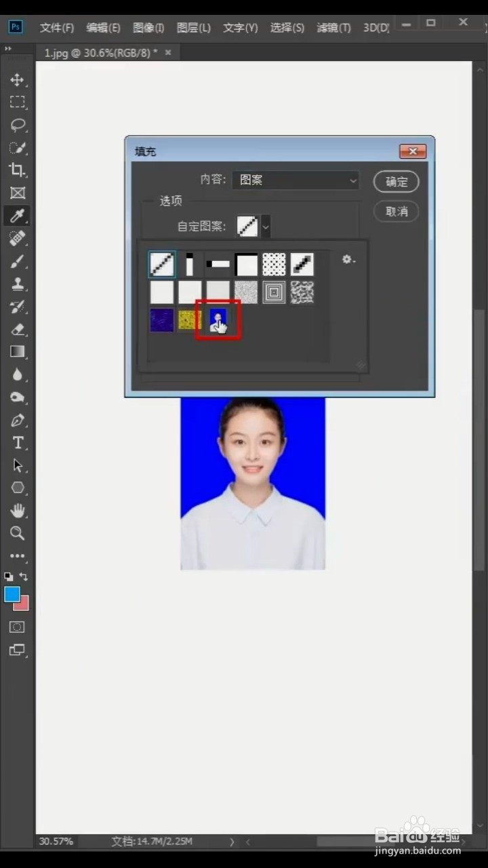Select the Quick Selection tool
This screenshot has height=868, width=488.
coord(17,148)
